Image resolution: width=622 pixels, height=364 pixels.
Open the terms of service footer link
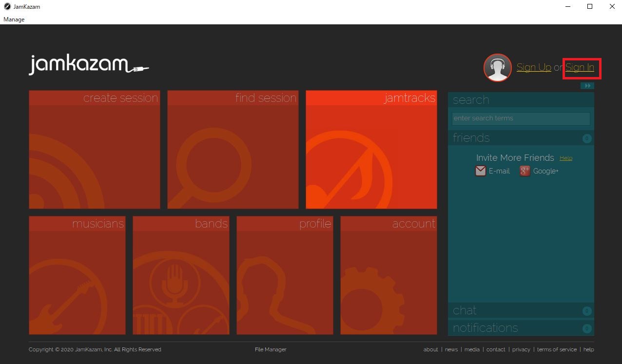click(x=556, y=349)
